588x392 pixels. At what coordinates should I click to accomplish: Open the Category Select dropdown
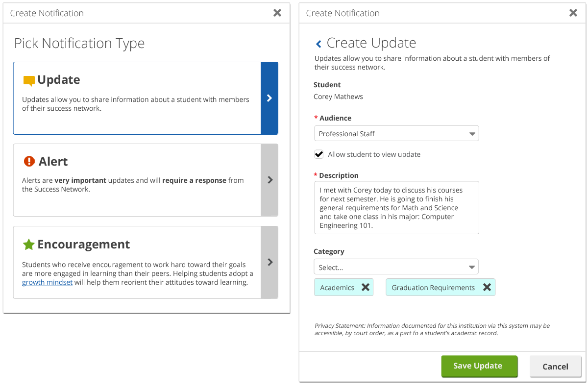click(396, 267)
